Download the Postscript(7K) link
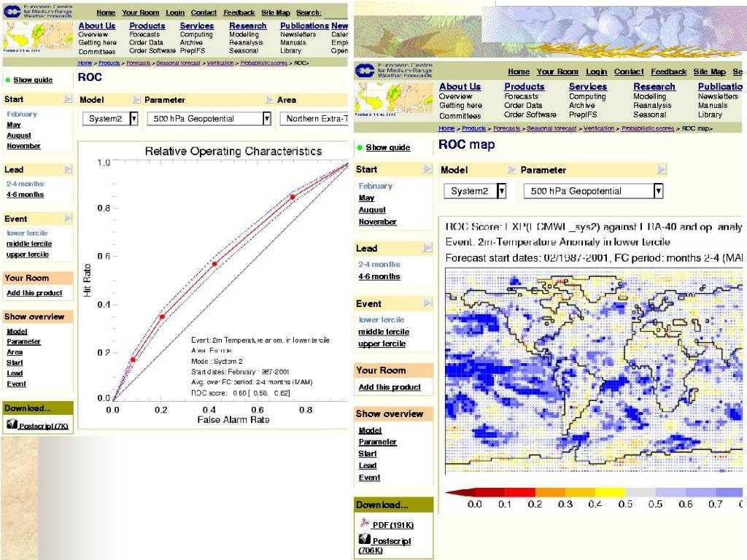 (43, 426)
